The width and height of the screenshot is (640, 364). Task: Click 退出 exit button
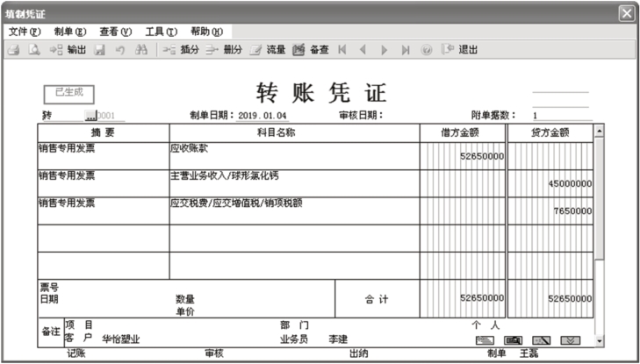460,50
